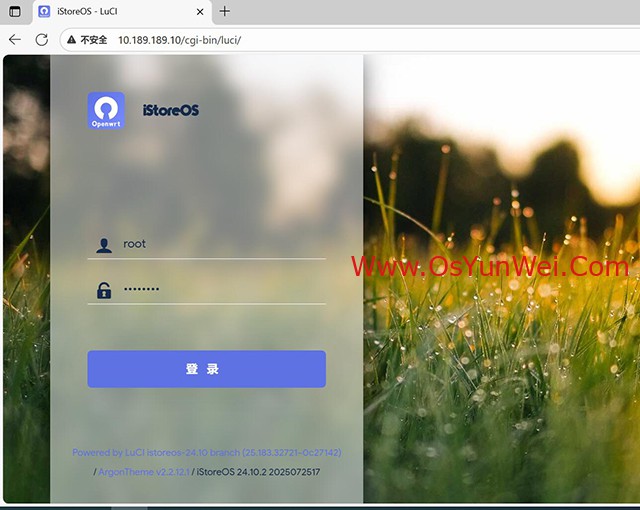Click the 不安全 security label

tap(93, 40)
